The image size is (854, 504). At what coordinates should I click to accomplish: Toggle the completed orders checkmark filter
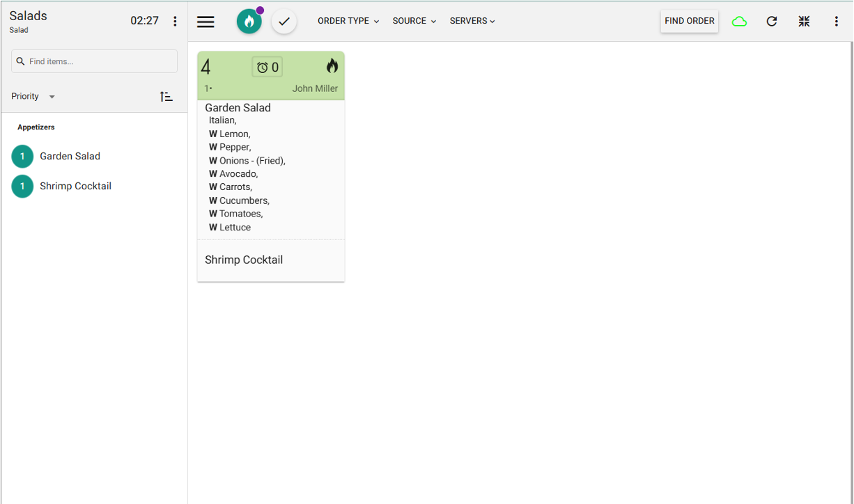point(284,22)
